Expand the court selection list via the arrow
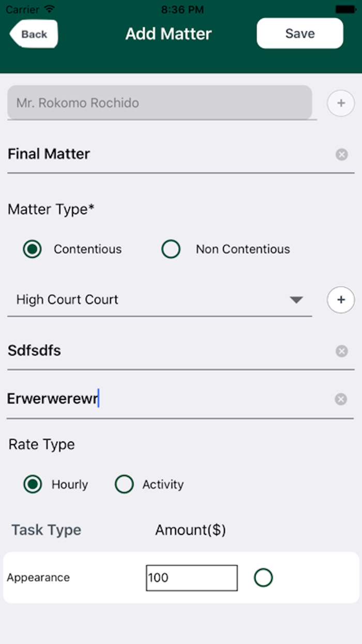This screenshot has width=362, height=644. [295, 299]
